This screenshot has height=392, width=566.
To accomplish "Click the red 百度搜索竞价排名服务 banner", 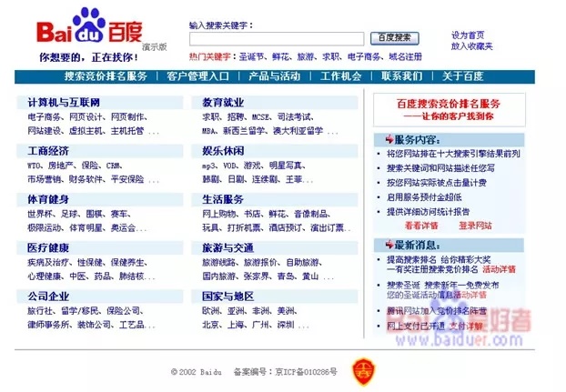I will (x=449, y=110).
